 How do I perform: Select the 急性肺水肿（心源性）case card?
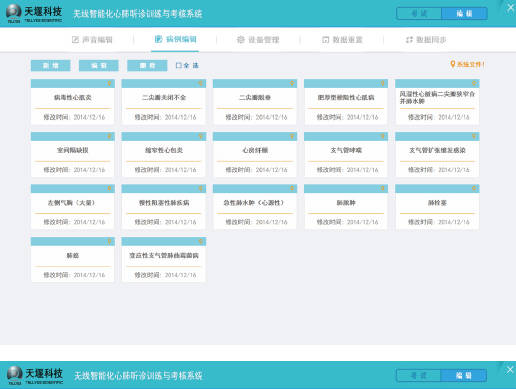255,207
